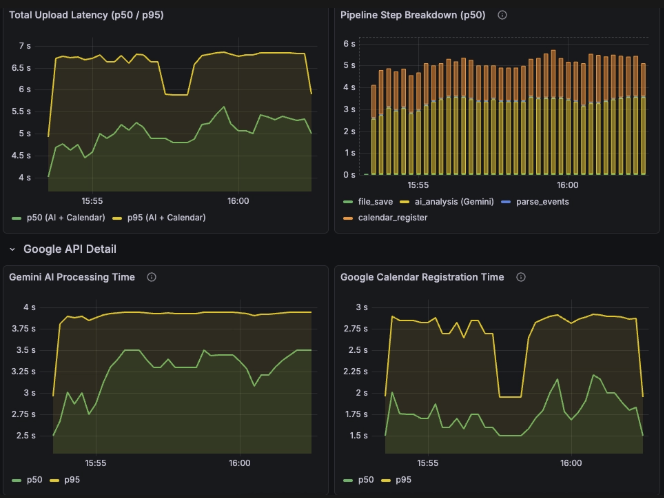The image size is (664, 498).
Task: Open the Gemini AI Processing Time title menu
Action: tap(71, 277)
